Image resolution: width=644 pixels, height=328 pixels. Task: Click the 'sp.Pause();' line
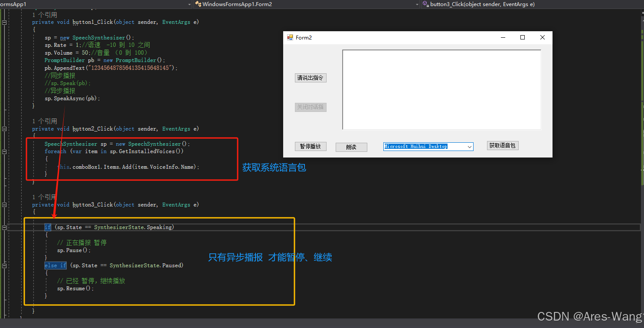point(74,250)
